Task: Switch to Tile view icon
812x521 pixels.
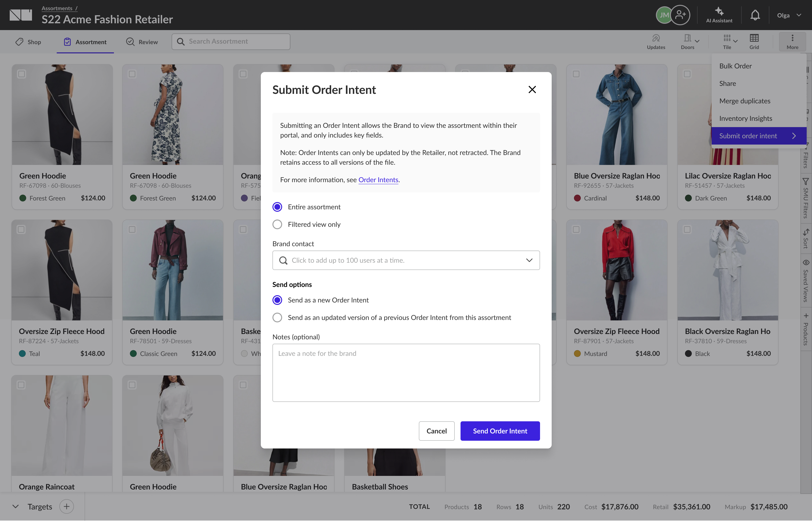Action: tap(727, 38)
